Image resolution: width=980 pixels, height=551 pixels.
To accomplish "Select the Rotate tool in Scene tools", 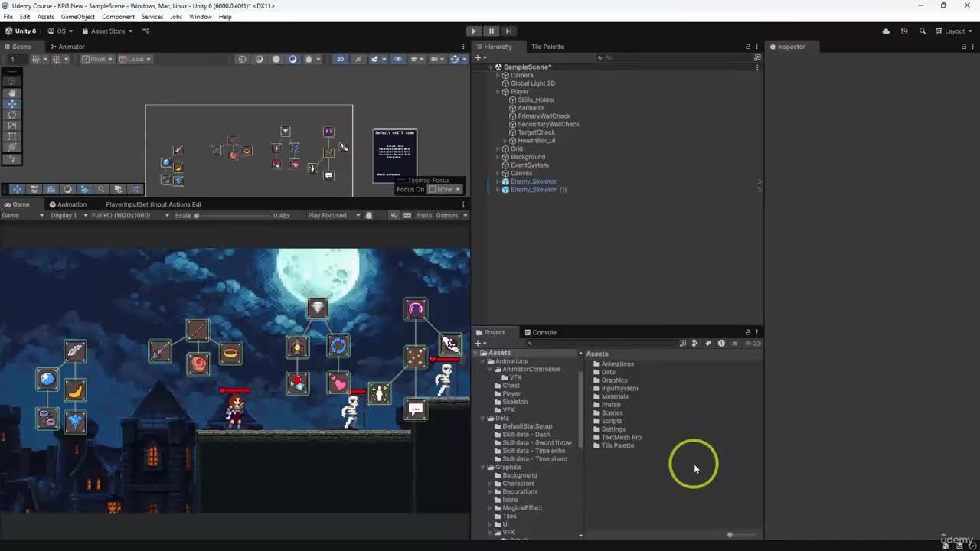I will tap(12, 114).
